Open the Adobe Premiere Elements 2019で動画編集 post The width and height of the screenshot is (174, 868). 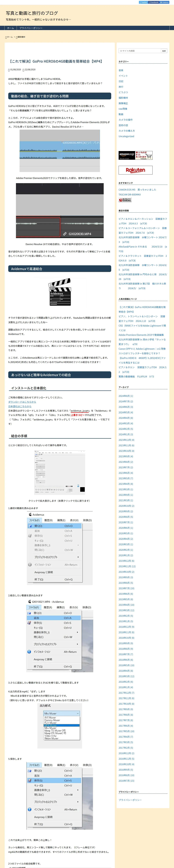[141, 335]
